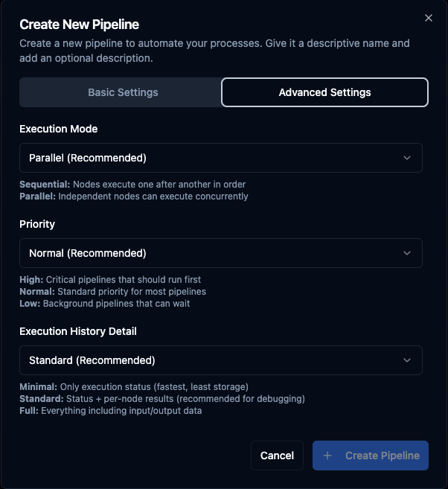Click the plus icon on Create Pipeline
Image resolution: width=448 pixels, height=489 pixels.
click(x=327, y=456)
